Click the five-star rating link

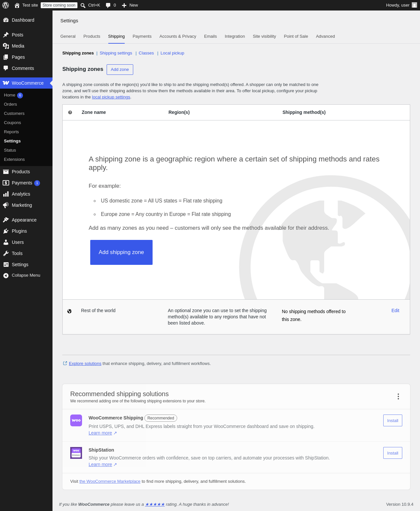[155, 504]
